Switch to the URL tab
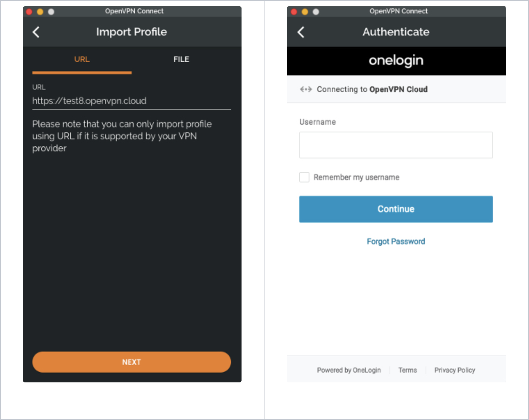Screen dimensions: 529x420 82,60
